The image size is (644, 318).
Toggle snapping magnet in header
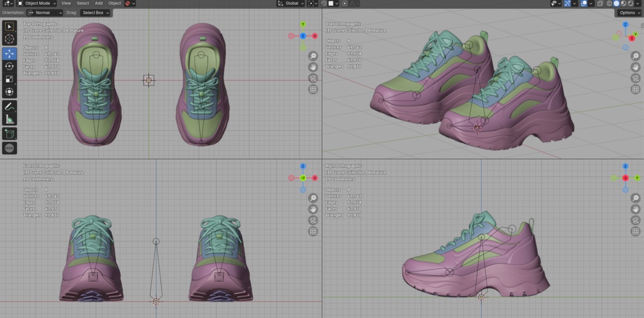tap(324, 3)
